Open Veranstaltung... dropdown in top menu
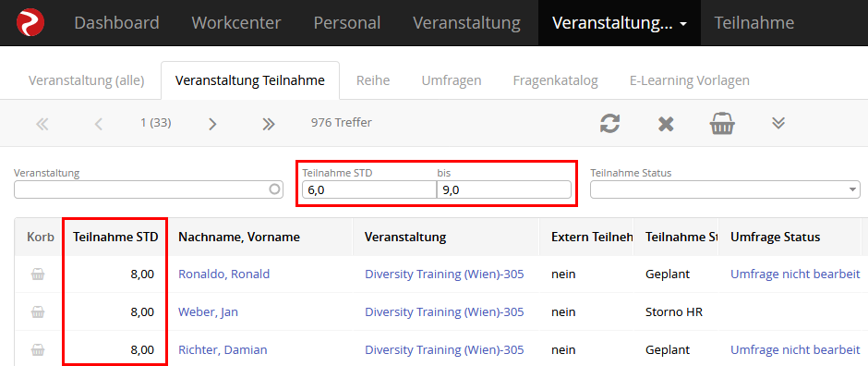 [620, 23]
